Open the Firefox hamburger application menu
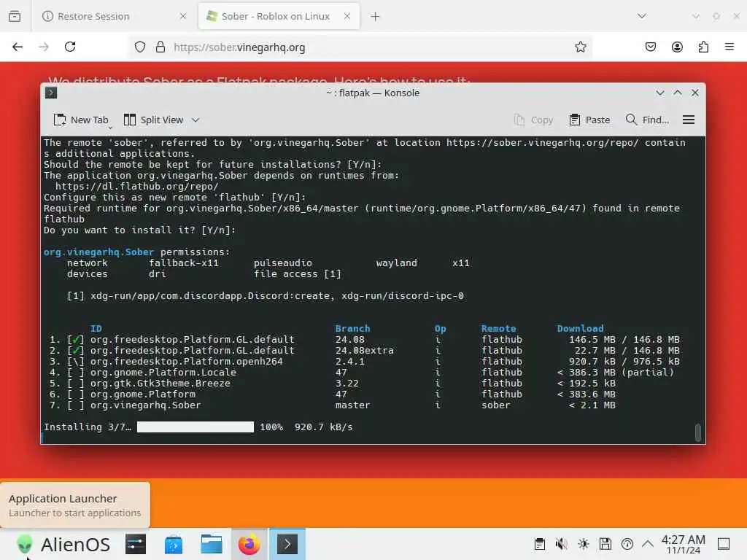 click(x=729, y=47)
